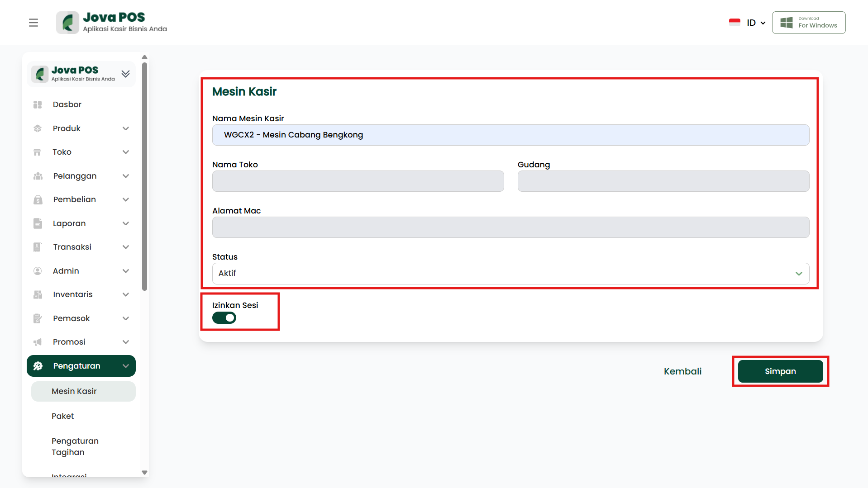Click the Produk box icon in sidebar
Image resolution: width=868 pixels, height=488 pixels.
coord(38,128)
